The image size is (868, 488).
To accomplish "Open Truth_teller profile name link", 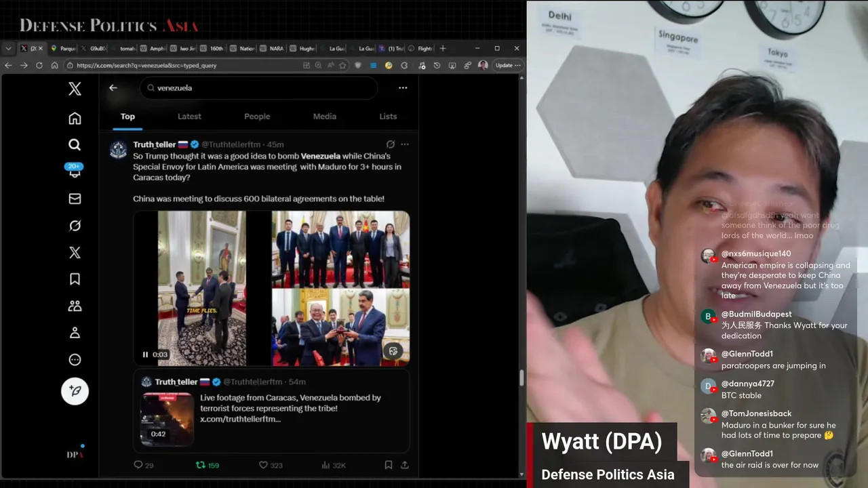I will pyautogui.click(x=154, y=144).
